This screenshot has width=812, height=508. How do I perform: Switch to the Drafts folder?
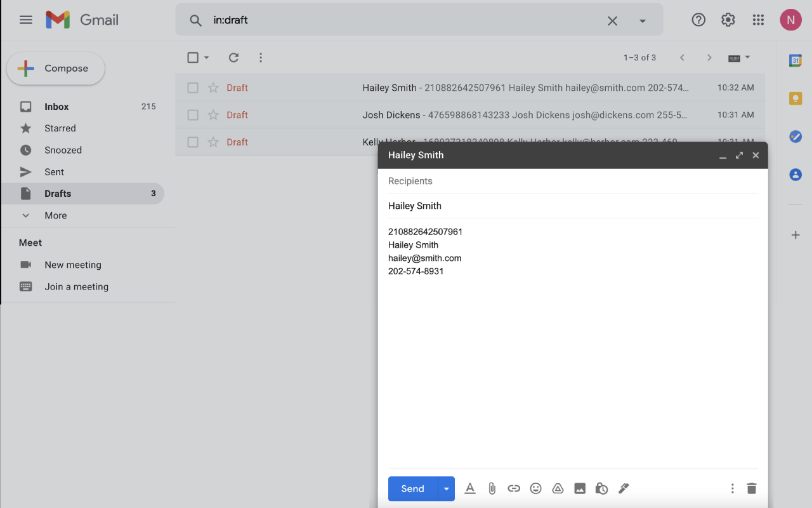(58, 193)
